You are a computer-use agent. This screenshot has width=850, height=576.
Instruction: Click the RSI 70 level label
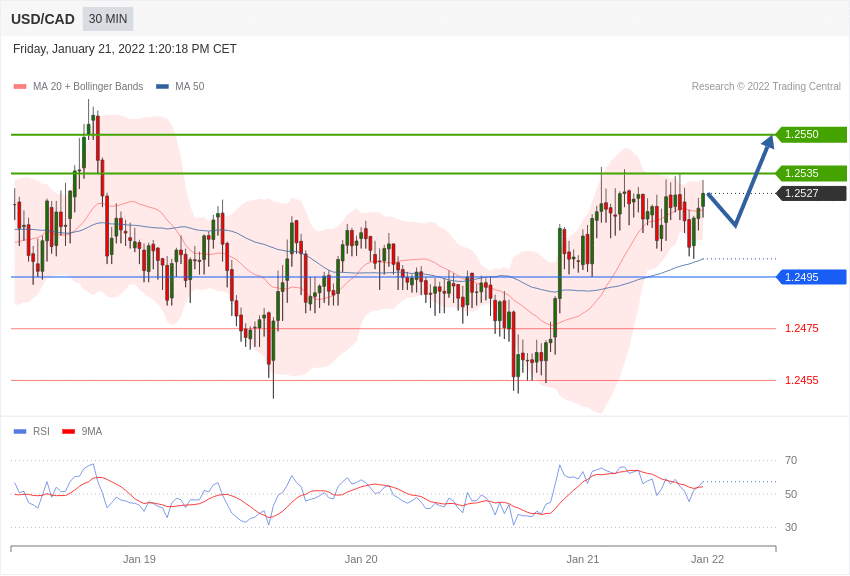[791, 461]
